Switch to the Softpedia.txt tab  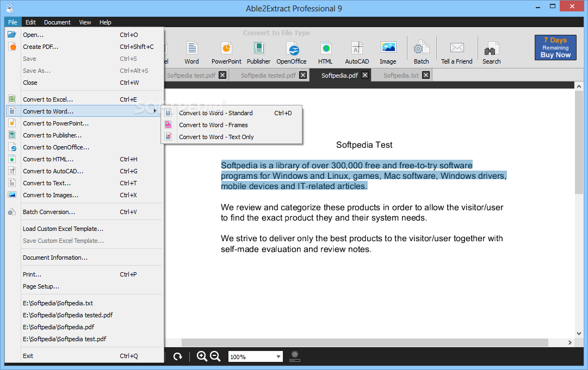(x=401, y=76)
